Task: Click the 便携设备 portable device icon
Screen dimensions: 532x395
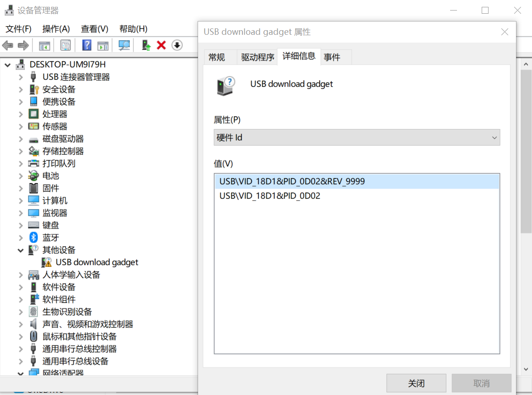Action: (x=33, y=102)
